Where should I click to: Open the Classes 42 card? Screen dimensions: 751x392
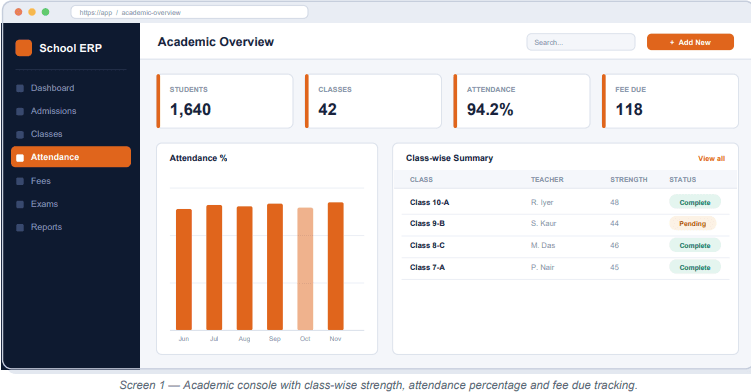tap(373, 101)
